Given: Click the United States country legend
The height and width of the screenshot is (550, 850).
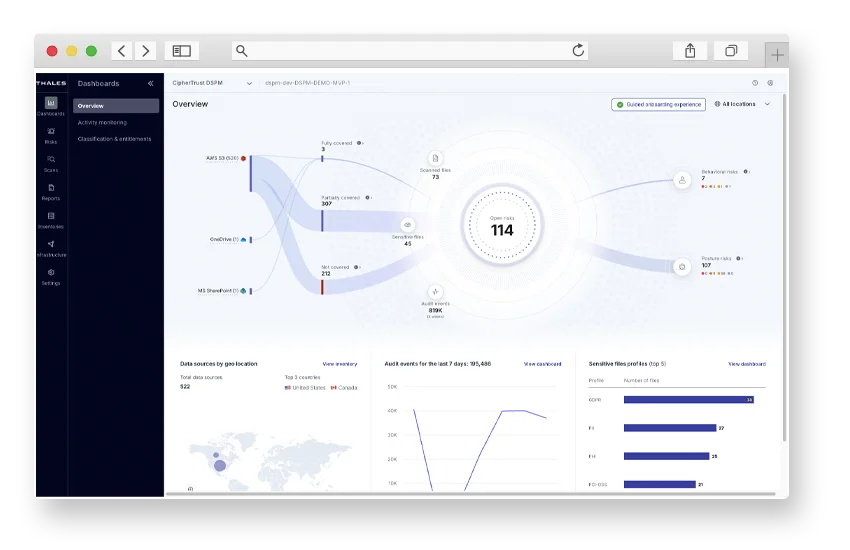Looking at the screenshot, I should tap(305, 388).
